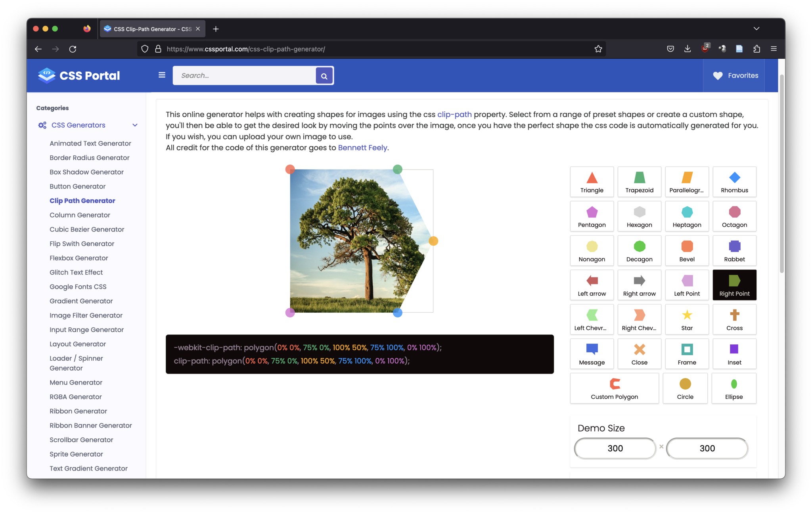Open the Firefox tab list dropdown
This screenshot has height=514, width=812.
tap(756, 29)
